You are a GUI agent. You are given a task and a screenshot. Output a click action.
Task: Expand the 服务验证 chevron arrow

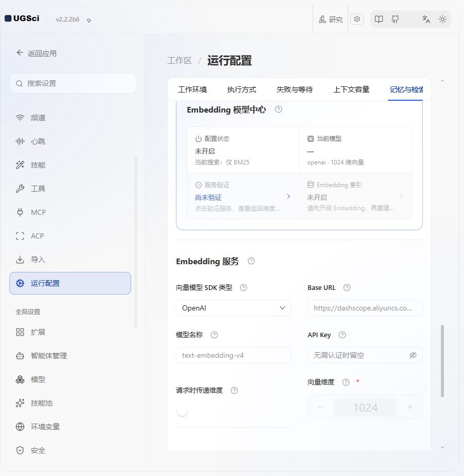click(x=289, y=196)
